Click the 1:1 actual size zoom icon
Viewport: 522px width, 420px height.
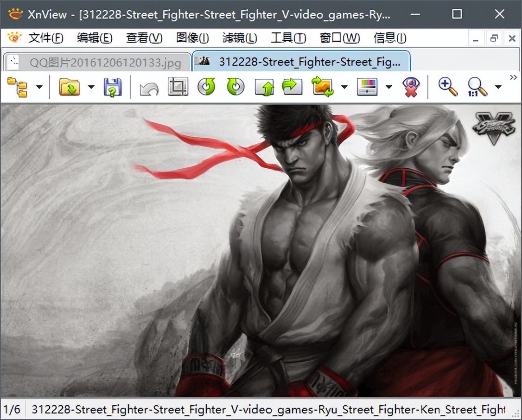[477, 87]
